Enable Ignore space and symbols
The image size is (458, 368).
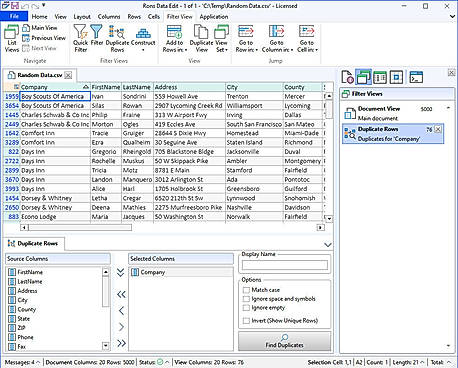(246, 299)
